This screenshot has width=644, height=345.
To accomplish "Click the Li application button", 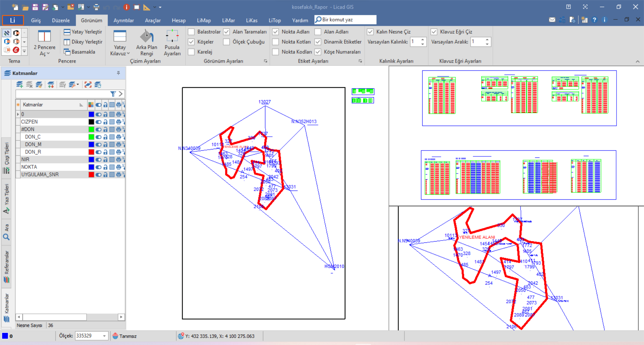I will click(x=13, y=20).
